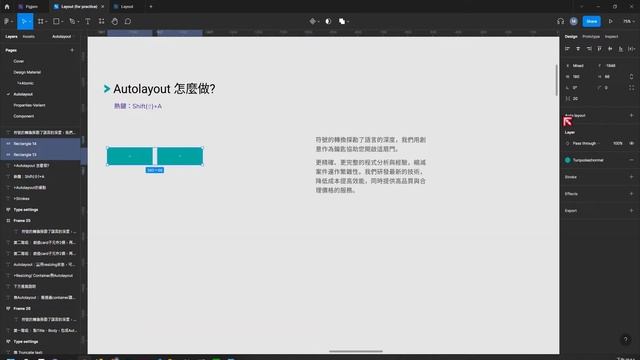Select the Text tool
Viewport: 640px width, 360px height.
pyautogui.click(x=88, y=21)
